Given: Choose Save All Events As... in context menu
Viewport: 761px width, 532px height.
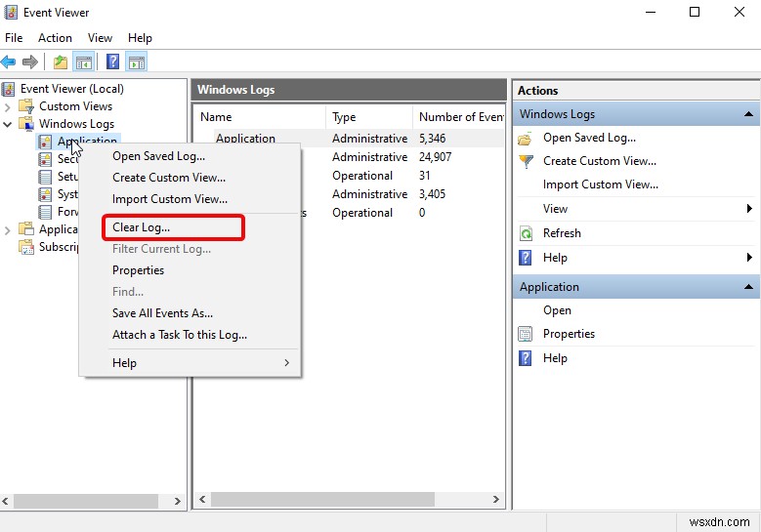Looking at the screenshot, I should [x=190, y=313].
